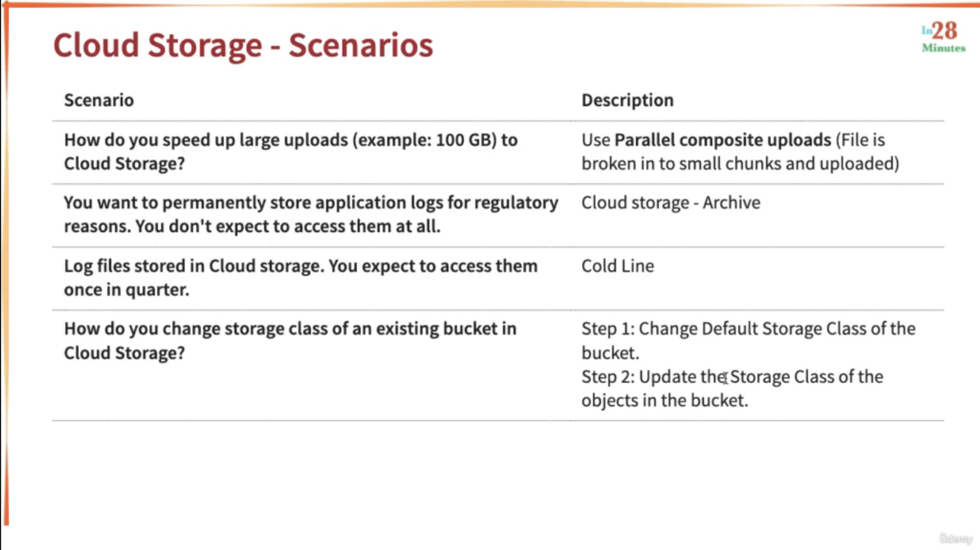The width and height of the screenshot is (980, 550).
Task: Select the Cloud Storage - Scenarios title
Action: 243,45
